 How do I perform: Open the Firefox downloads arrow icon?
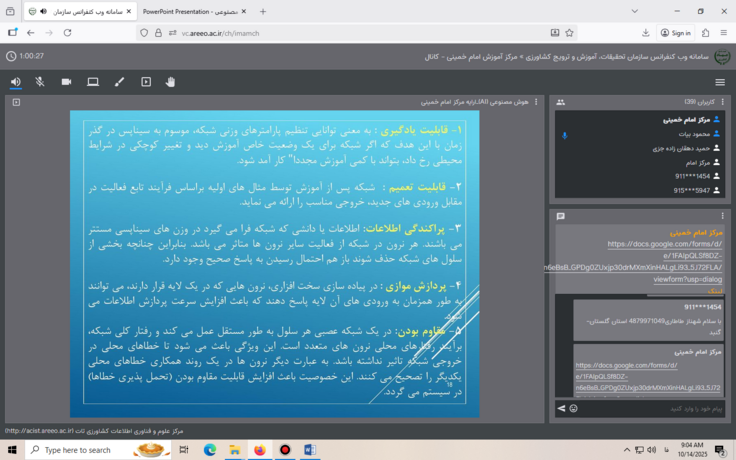(645, 33)
